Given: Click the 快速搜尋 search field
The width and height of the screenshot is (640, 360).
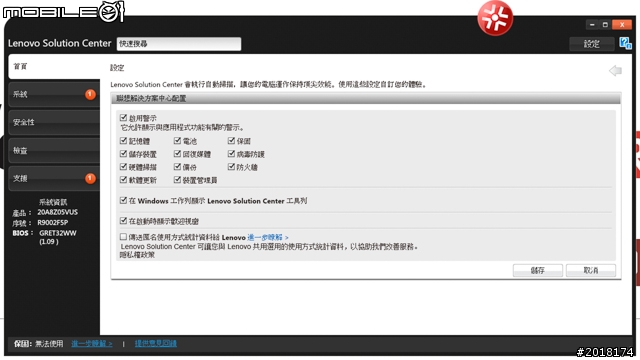Looking at the screenshot, I should 179,44.
